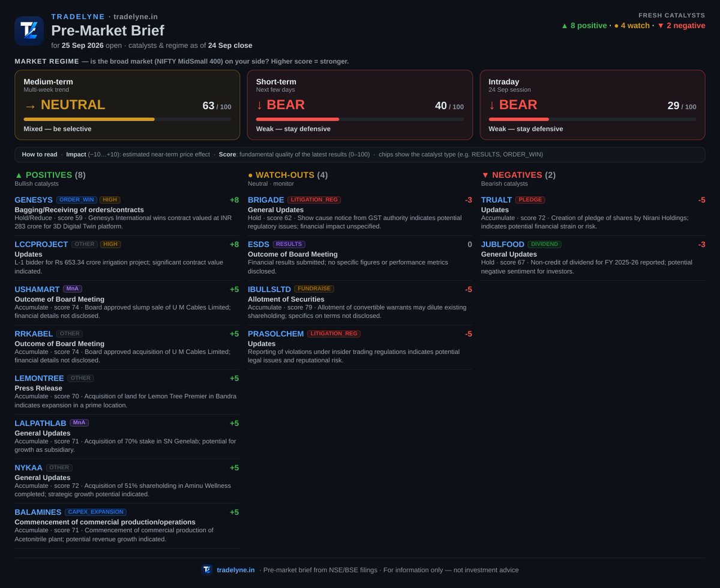The image size is (720, 588).
Task: Click the 'Pre-Market Brief' title
Action: pos(107,31)
